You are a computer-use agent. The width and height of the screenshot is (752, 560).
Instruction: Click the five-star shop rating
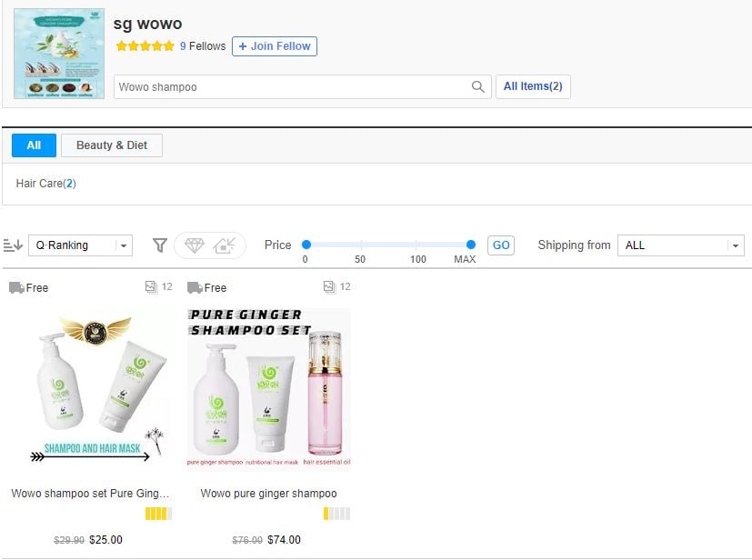[145, 46]
